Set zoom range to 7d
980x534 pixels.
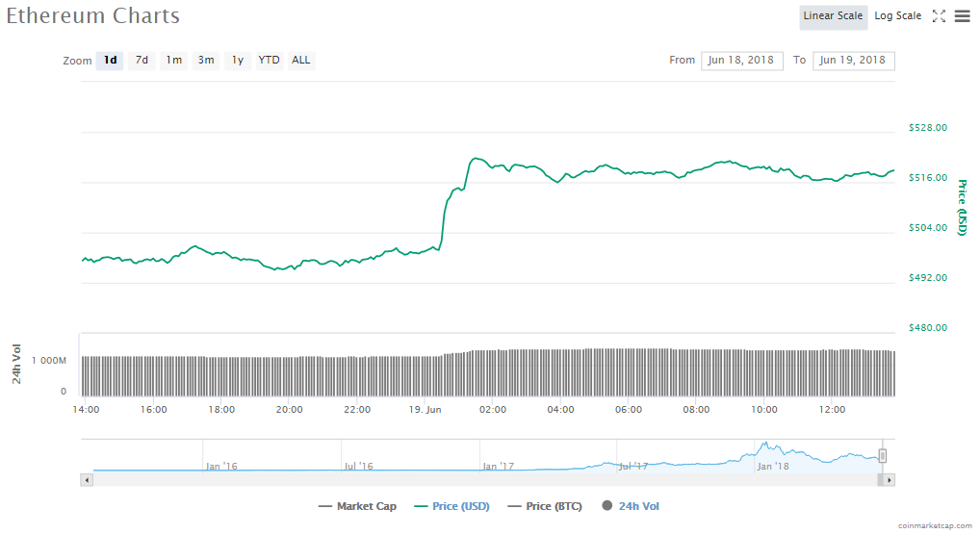[x=142, y=61]
